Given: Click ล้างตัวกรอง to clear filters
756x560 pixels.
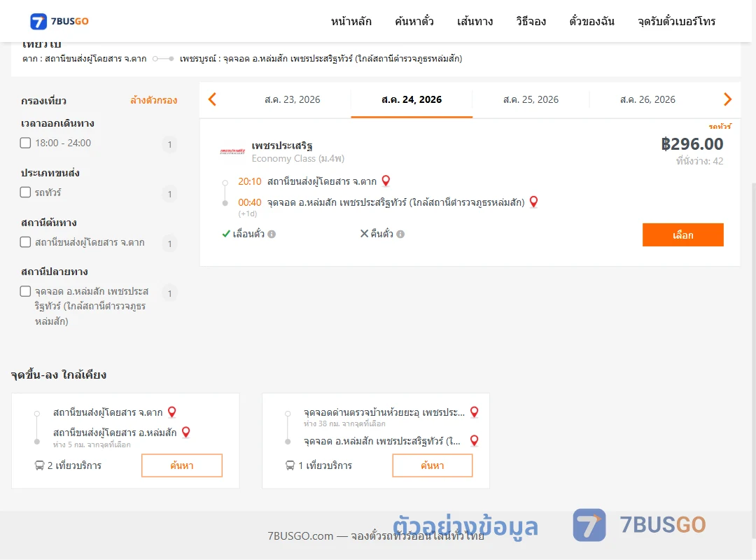Looking at the screenshot, I should click(154, 100).
